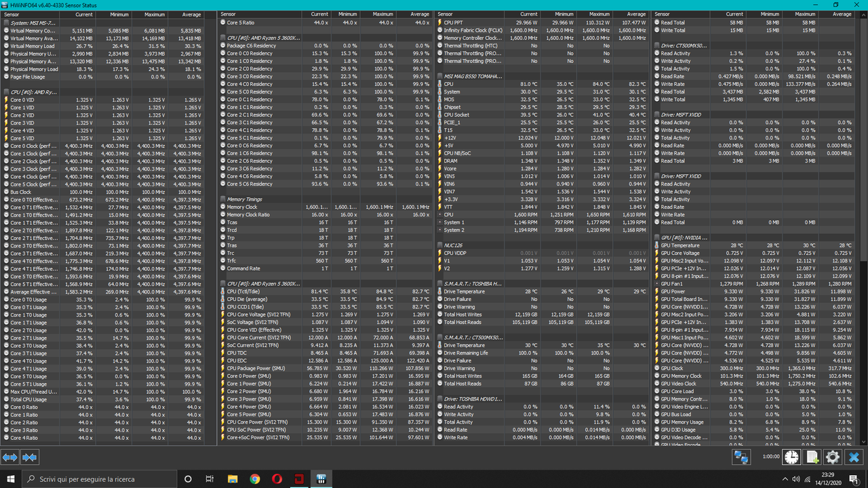
Task: Start logging with the page-plus icon
Action: [x=812, y=457]
